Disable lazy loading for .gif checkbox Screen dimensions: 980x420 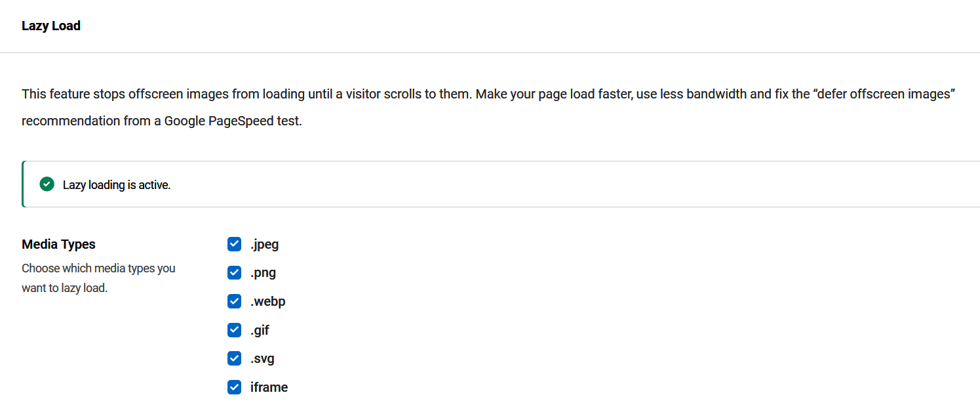pos(234,330)
